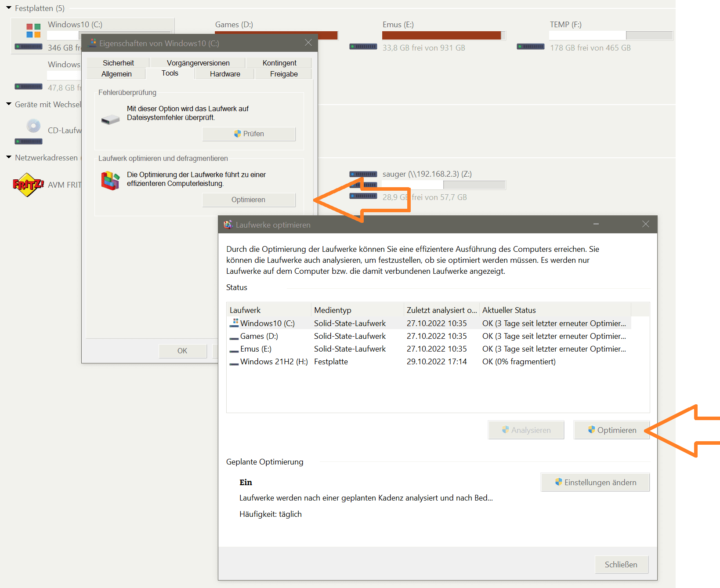Click the Eigenschaften window title bar icon

(x=92, y=43)
